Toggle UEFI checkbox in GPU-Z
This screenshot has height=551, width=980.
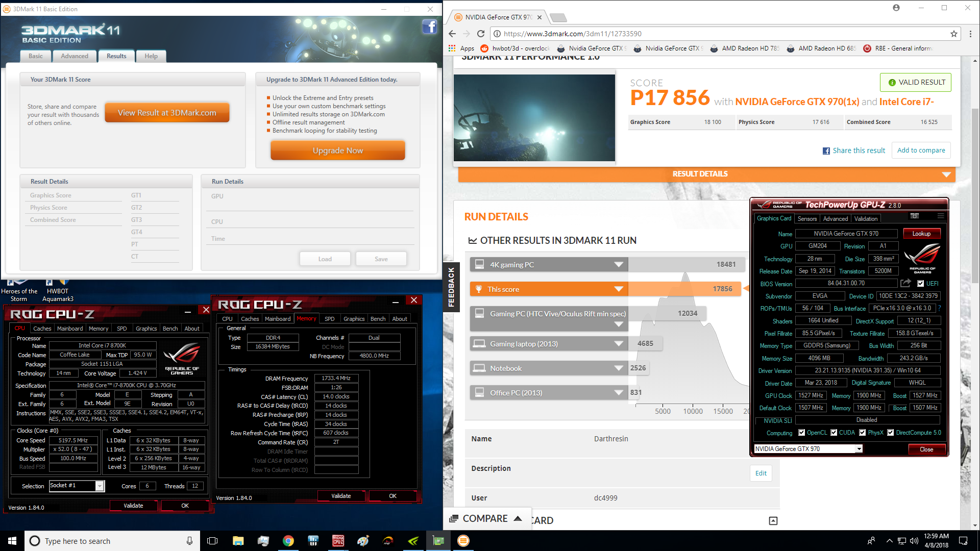click(x=920, y=284)
